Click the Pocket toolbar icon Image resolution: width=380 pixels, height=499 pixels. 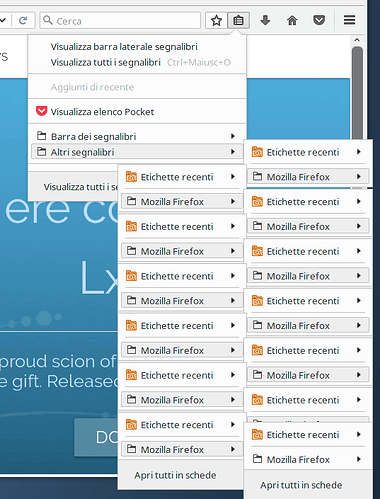tap(319, 21)
